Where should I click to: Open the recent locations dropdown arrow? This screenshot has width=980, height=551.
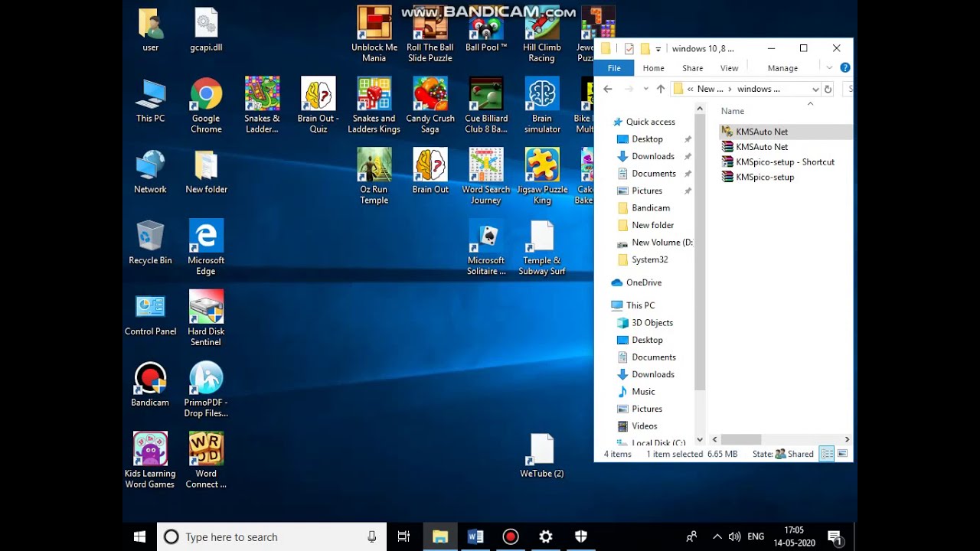(645, 89)
